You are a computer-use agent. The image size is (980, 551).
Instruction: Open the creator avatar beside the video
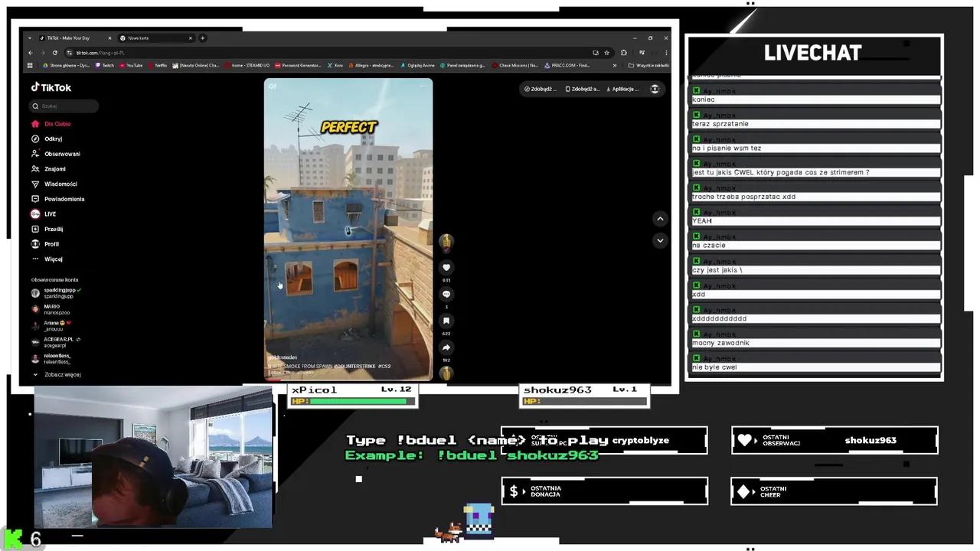point(446,242)
